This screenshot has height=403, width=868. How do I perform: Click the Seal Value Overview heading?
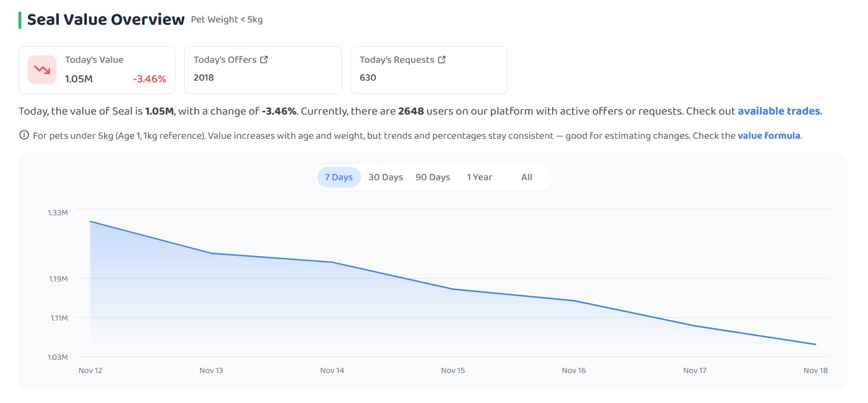tap(106, 20)
